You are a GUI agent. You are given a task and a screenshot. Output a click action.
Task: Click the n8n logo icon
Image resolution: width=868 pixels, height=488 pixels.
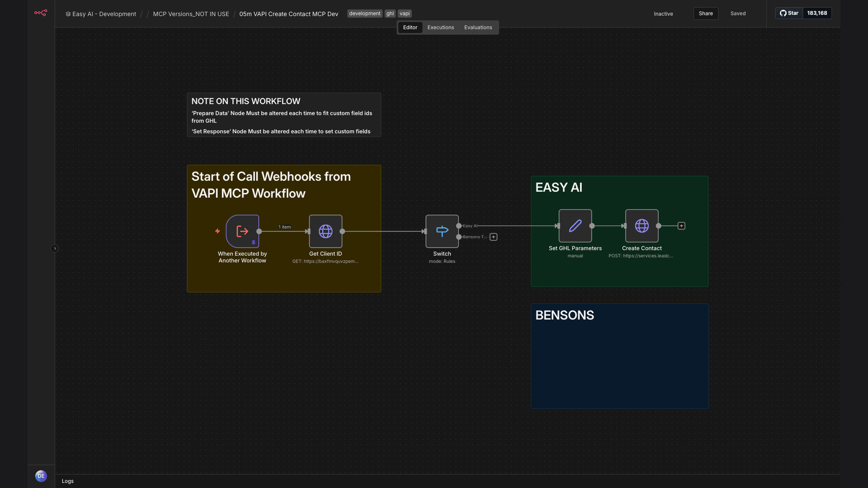coord(41,13)
